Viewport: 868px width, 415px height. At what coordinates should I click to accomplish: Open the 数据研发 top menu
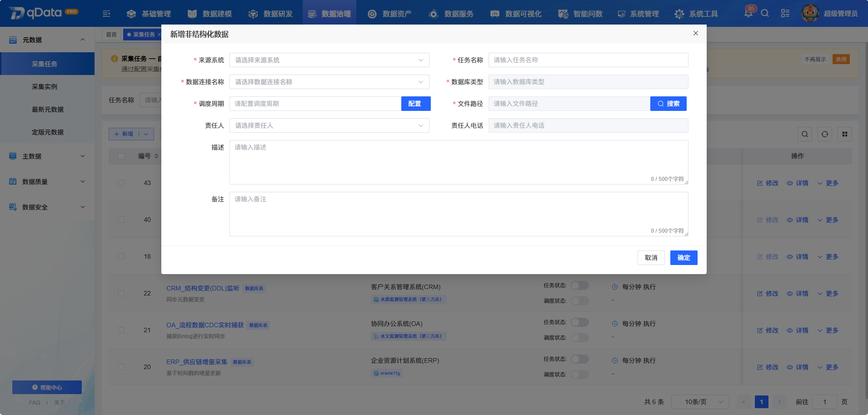tap(271, 14)
